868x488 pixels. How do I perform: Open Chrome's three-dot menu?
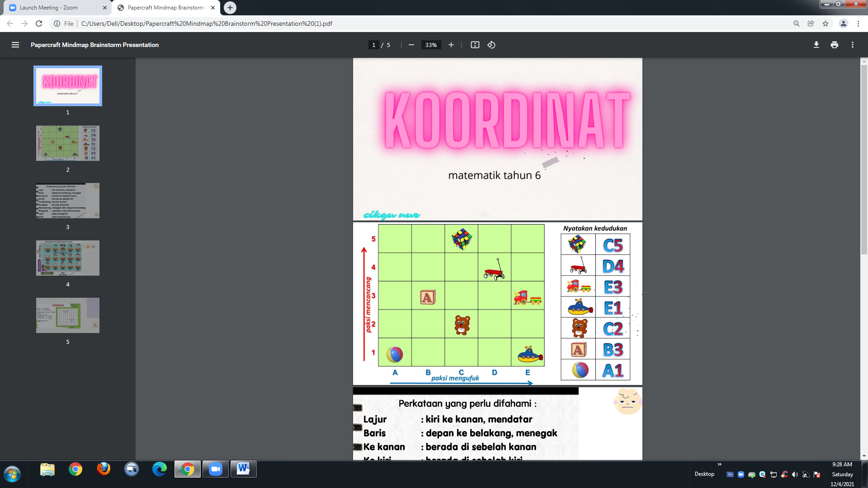pyautogui.click(x=858, y=23)
